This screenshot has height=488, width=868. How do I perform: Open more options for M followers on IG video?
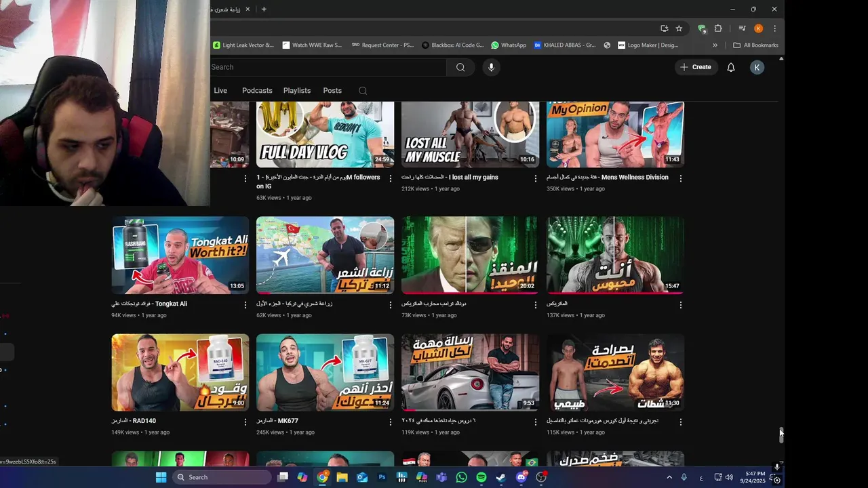coord(390,178)
